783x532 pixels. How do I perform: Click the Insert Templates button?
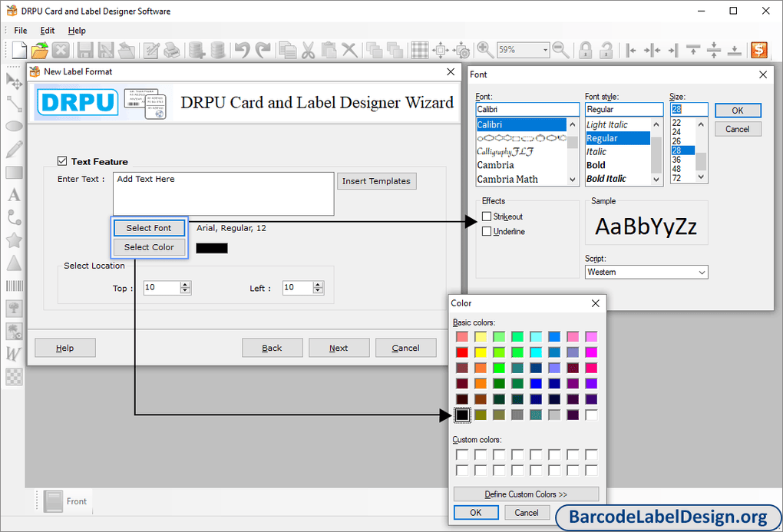(376, 181)
